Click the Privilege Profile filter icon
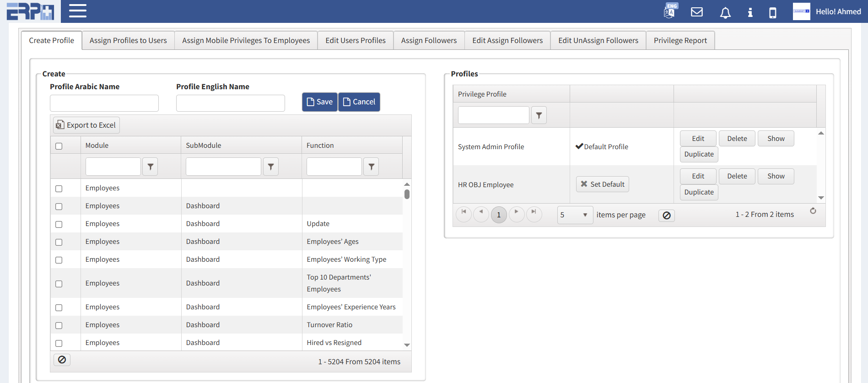This screenshot has width=868, height=383. pos(539,116)
